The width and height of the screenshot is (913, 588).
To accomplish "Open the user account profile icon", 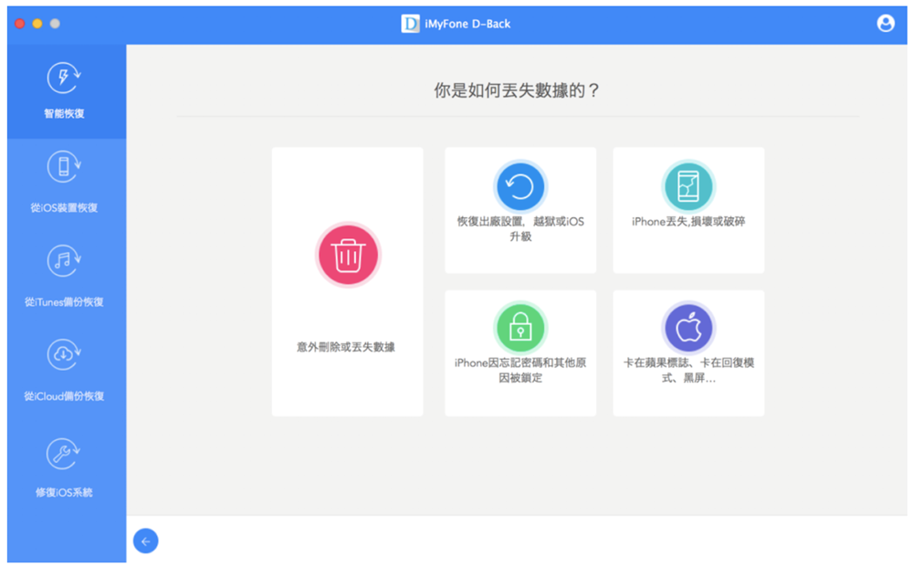I will pos(886,24).
